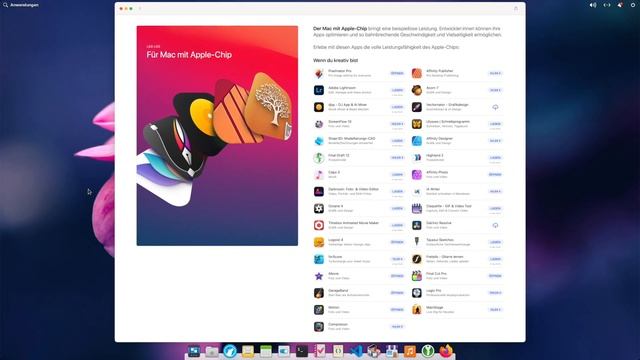Open the orange Music icon in dock

(x=410, y=351)
